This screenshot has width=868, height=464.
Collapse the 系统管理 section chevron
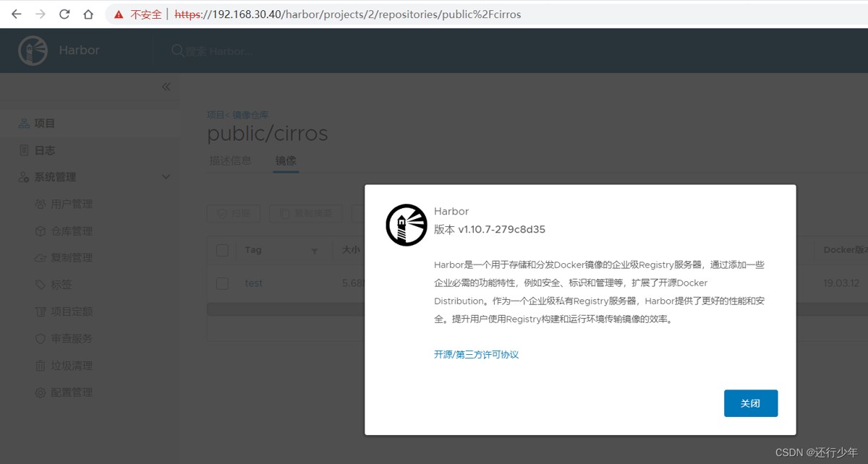[166, 177]
